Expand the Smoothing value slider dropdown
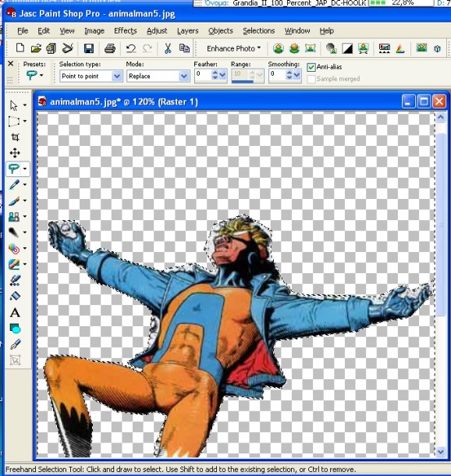 coord(297,74)
